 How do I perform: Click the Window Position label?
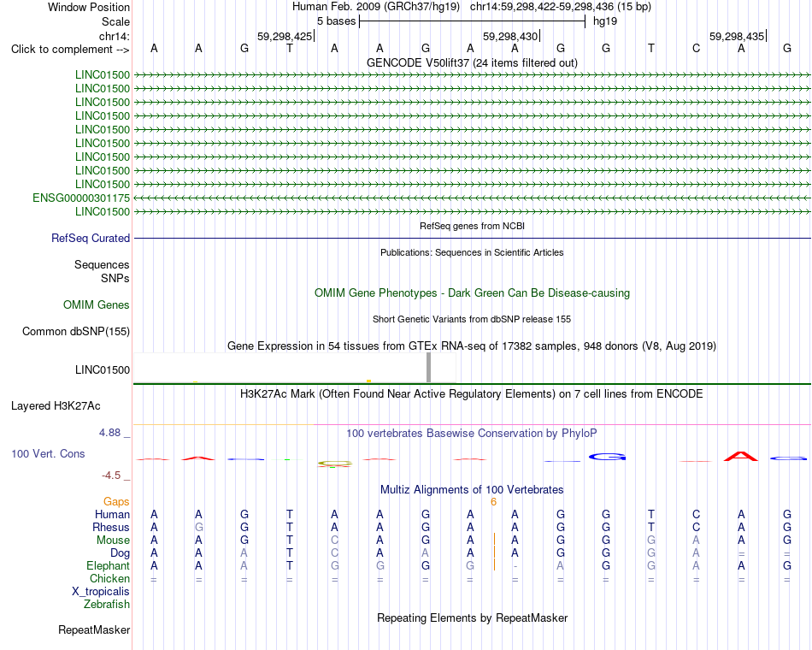coord(89,7)
